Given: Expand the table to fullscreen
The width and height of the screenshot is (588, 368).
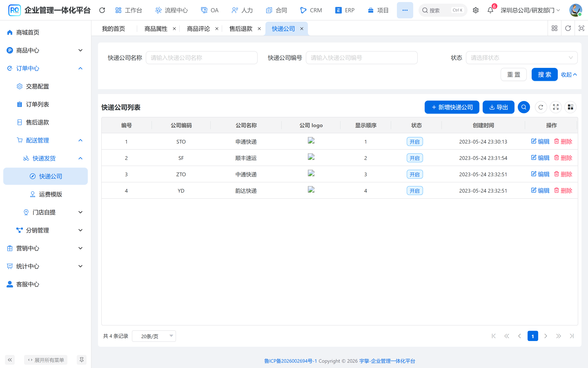Looking at the screenshot, I should pos(556,107).
